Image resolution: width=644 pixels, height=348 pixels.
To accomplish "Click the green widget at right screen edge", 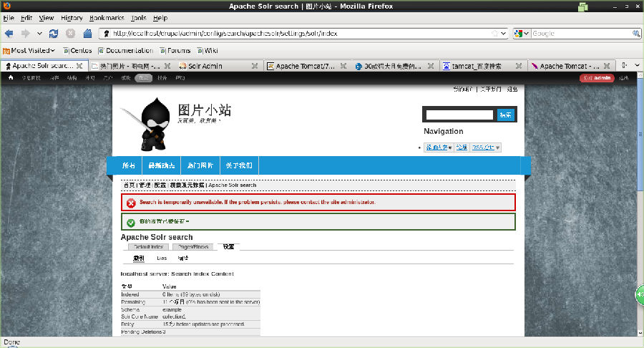I will pos(640,294).
